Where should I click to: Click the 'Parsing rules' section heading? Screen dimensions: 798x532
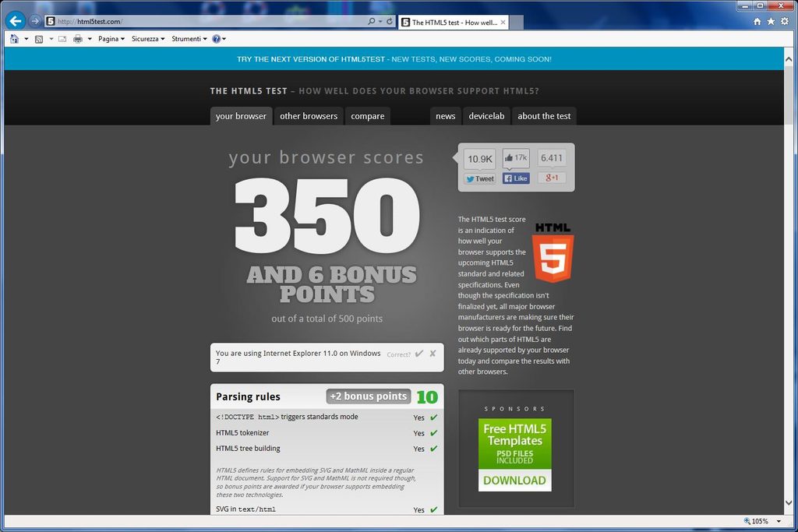click(x=248, y=396)
